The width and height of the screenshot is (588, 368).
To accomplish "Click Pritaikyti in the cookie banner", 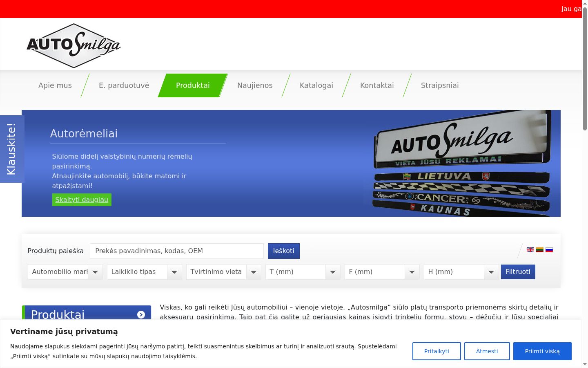I will (x=437, y=351).
